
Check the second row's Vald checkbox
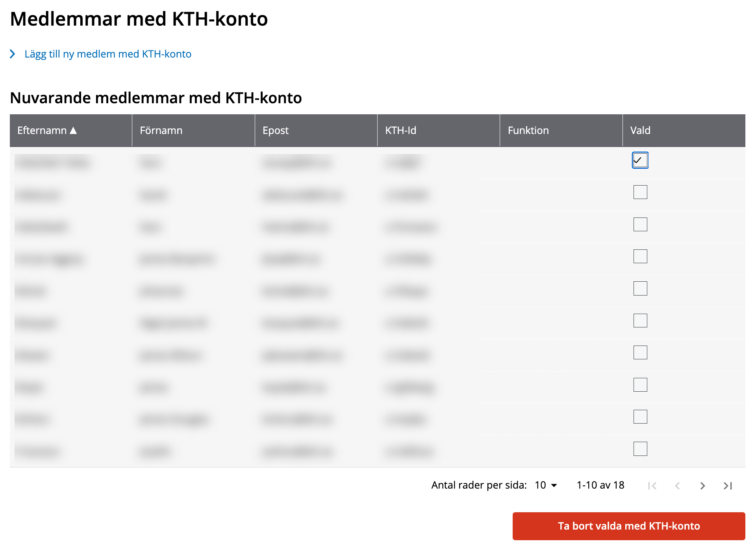coord(640,192)
